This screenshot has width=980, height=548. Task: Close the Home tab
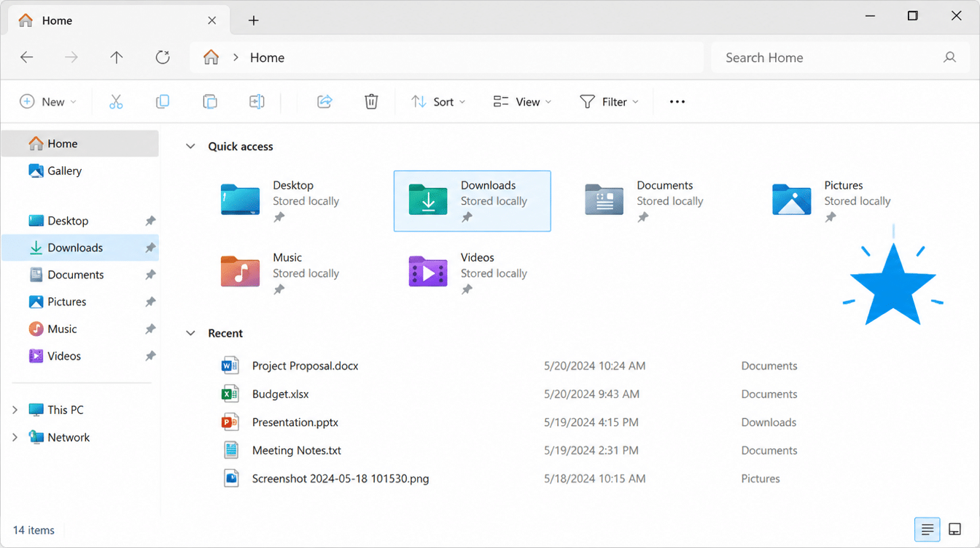point(212,20)
